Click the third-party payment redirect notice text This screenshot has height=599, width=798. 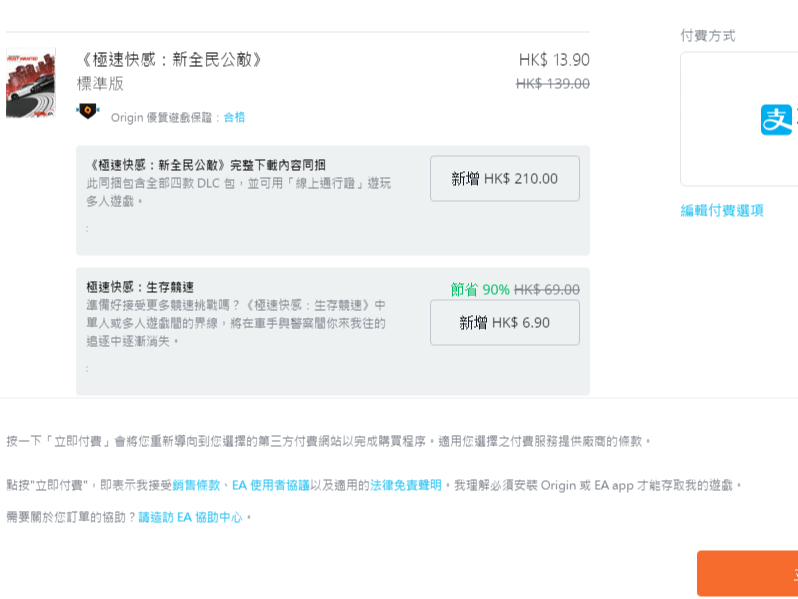click(329, 441)
